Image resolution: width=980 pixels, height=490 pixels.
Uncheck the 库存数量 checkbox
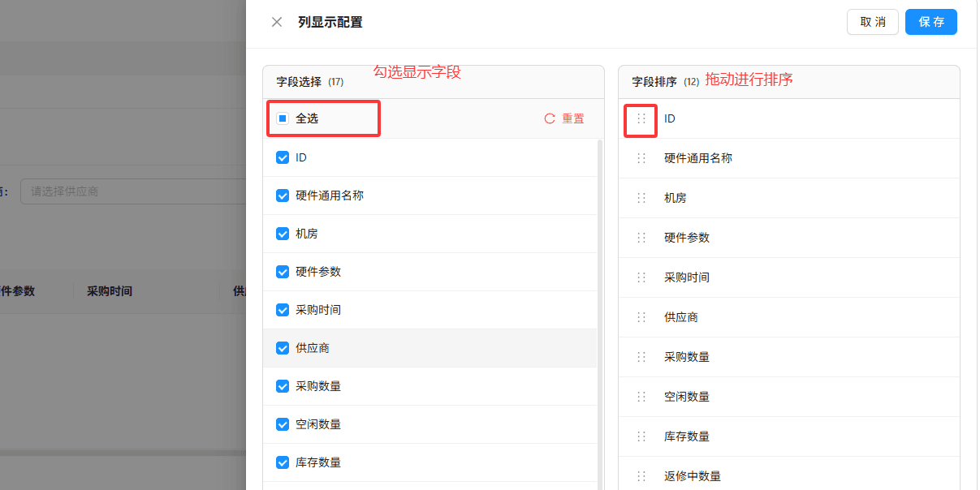coord(283,462)
